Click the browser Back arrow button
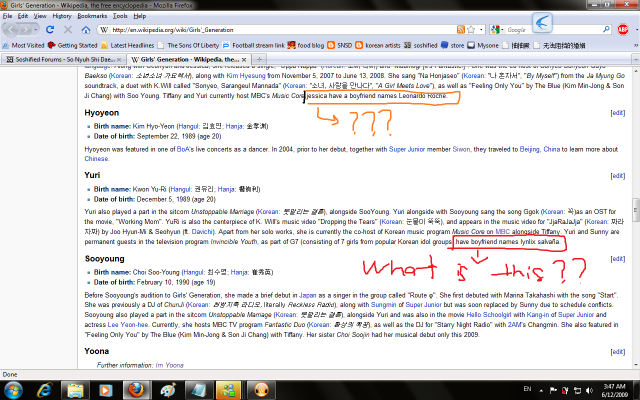 (x=13, y=30)
